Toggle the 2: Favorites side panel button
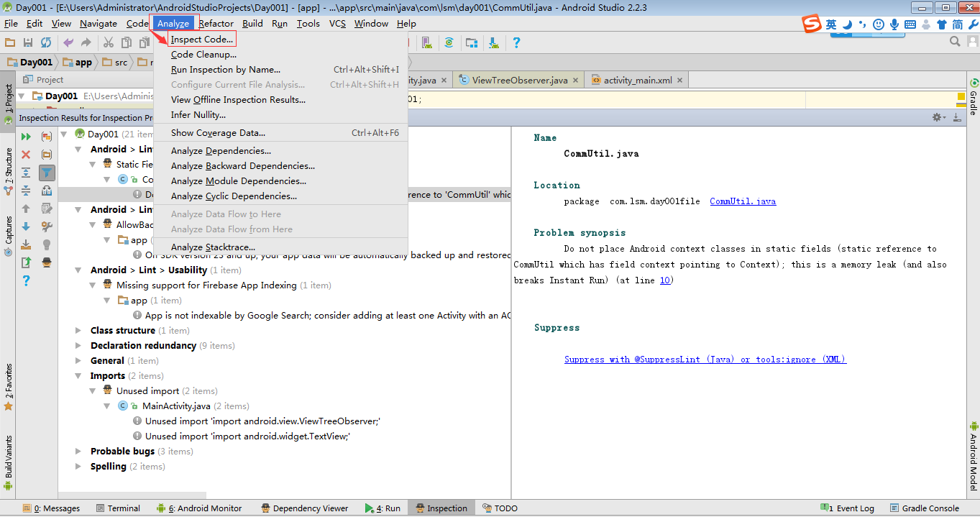 click(x=8, y=387)
